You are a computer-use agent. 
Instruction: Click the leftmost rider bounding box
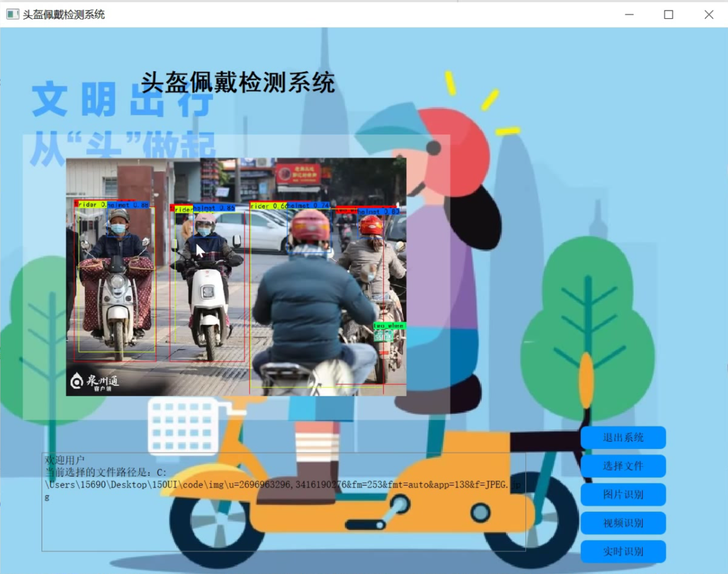[115, 281]
